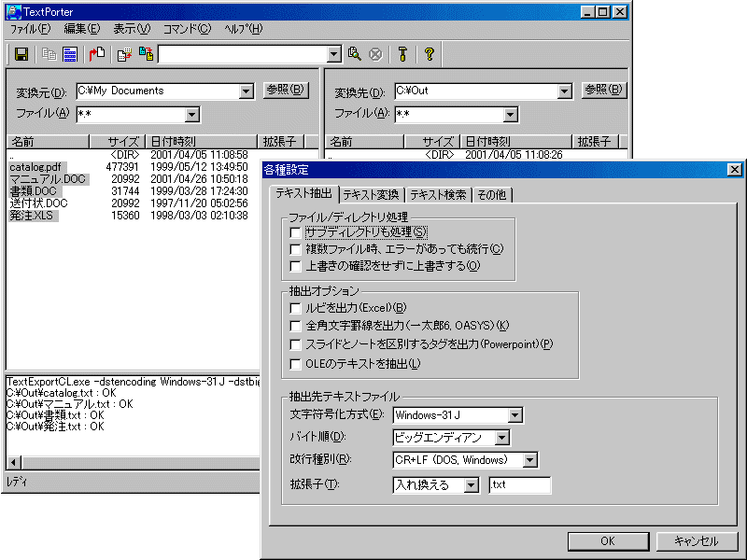
Task: Close the 各種設定 dialog
Action: pos(735,170)
